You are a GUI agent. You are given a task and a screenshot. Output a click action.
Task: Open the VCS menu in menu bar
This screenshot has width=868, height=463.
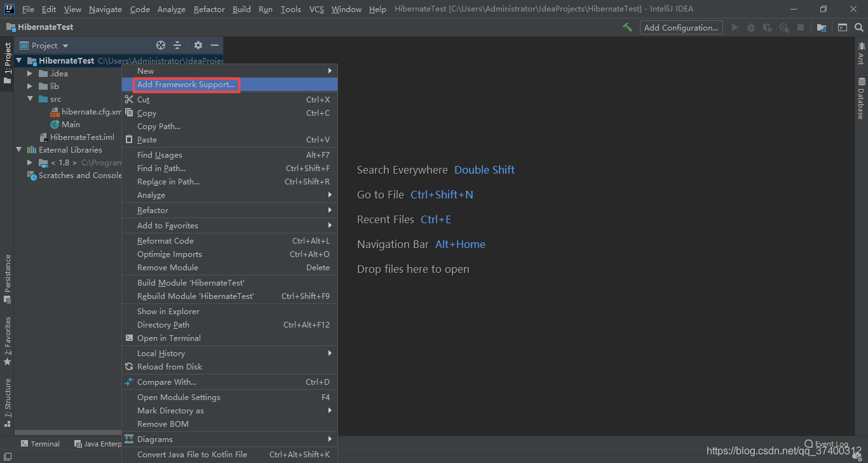(316, 9)
